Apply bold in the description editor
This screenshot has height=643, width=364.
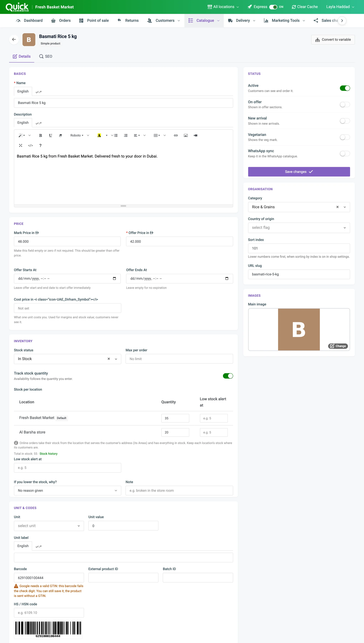41,135
